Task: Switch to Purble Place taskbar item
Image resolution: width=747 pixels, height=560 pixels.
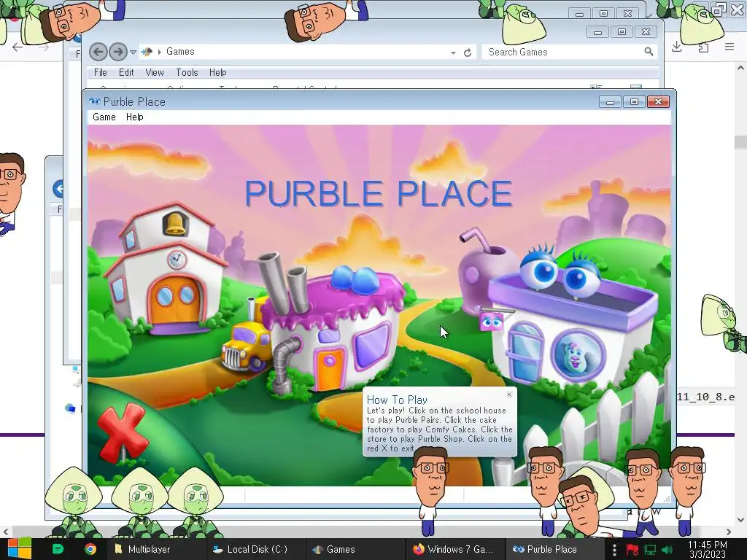Action: [x=553, y=549]
